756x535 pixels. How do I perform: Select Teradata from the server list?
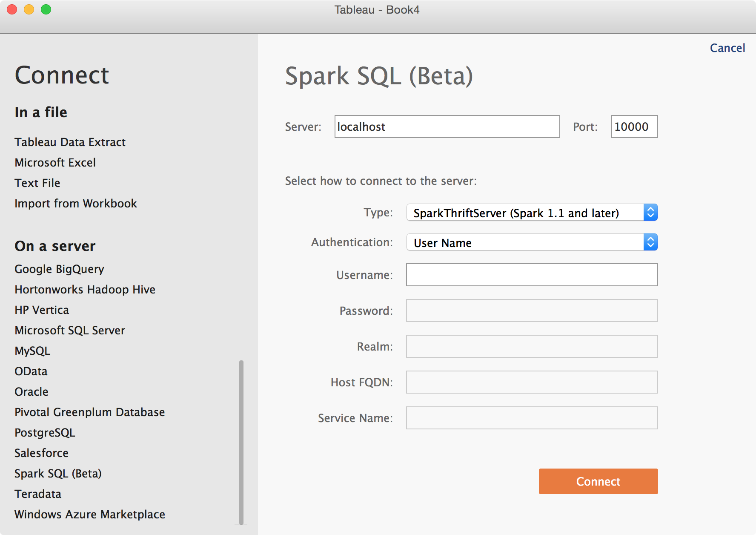pyautogui.click(x=38, y=494)
